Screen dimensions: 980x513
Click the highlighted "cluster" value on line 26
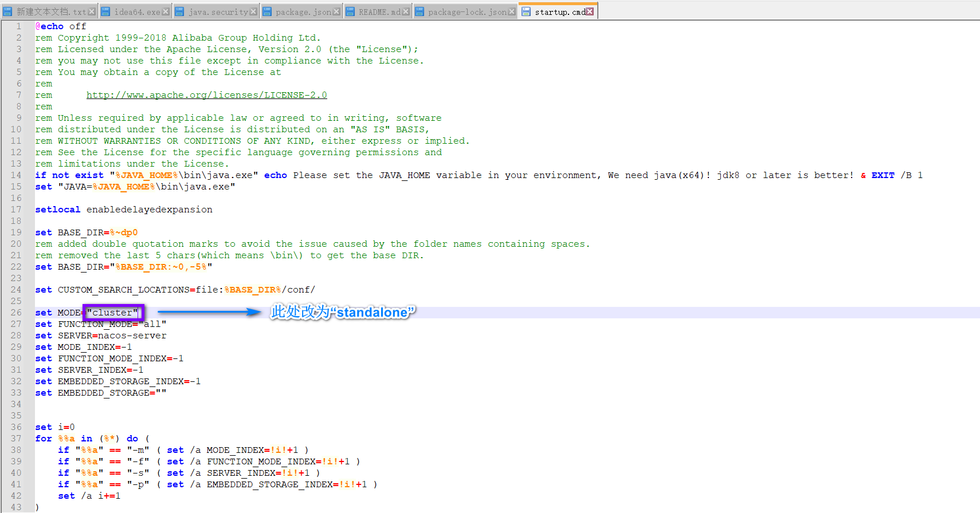[113, 313]
